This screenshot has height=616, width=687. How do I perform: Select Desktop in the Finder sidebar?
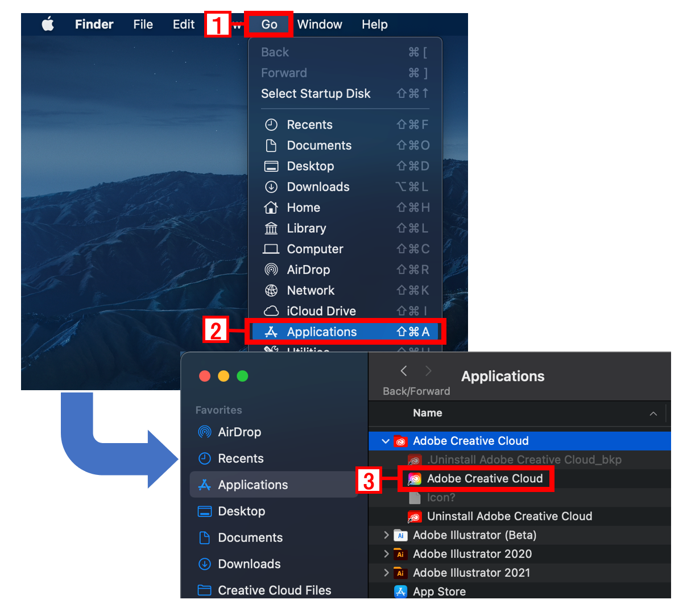click(274, 511)
